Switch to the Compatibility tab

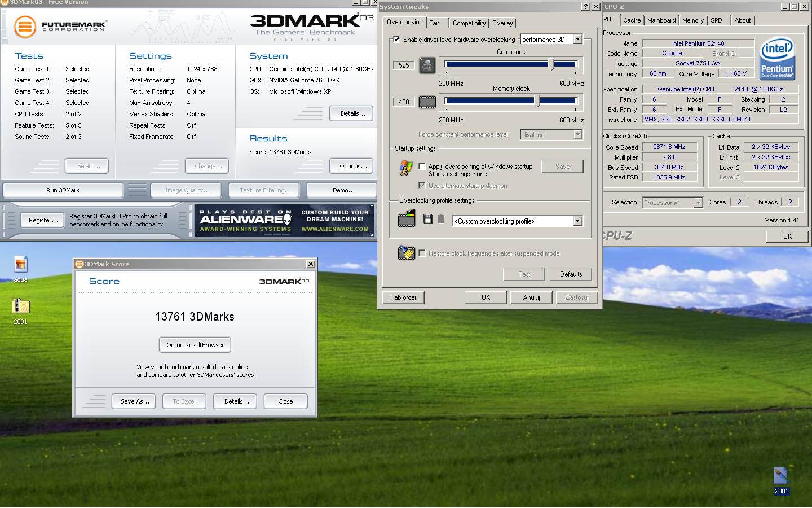tap(469, 23)
